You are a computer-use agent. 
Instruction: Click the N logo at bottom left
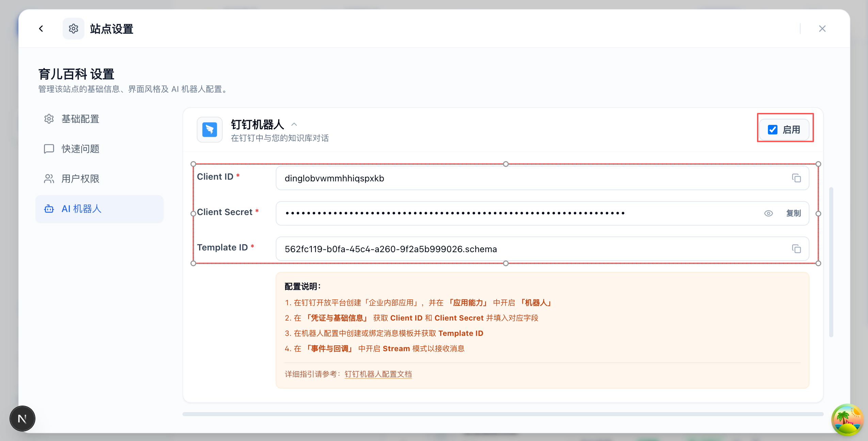click(x=22, y=419)
